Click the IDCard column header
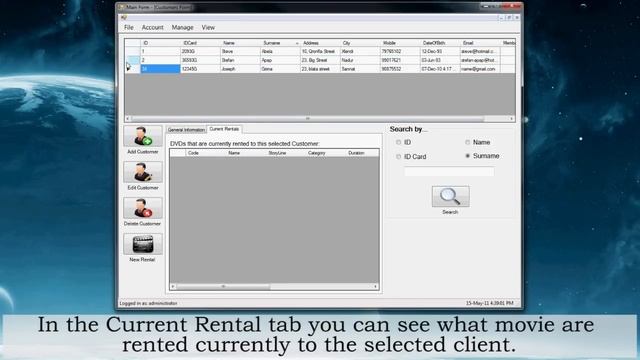The height and width of the screenshot is (360, 640). click(x=200, y=43)
